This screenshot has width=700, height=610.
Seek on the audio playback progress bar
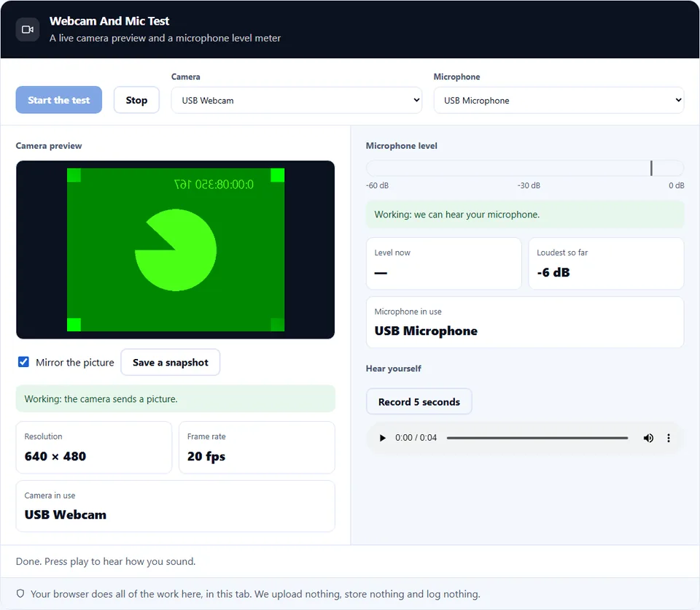click(x=537, y=438)
